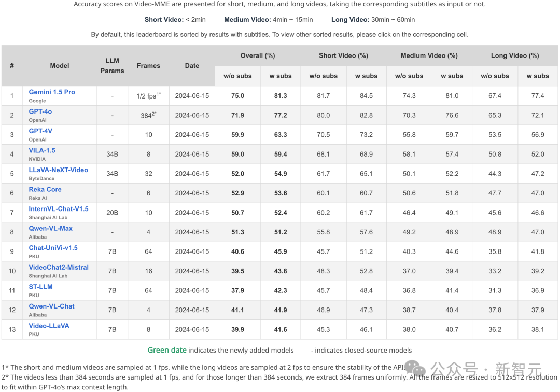The width and height of the screenshot is (560, 392).
Task: Click the Short Video duration label
Action: pyautogui.click(x=175, y=20)
